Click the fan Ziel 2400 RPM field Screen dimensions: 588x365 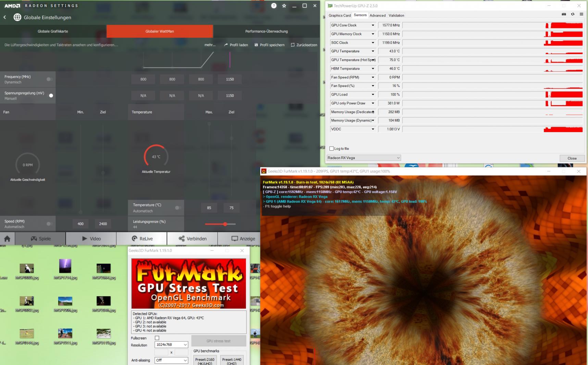pos(103,224)
